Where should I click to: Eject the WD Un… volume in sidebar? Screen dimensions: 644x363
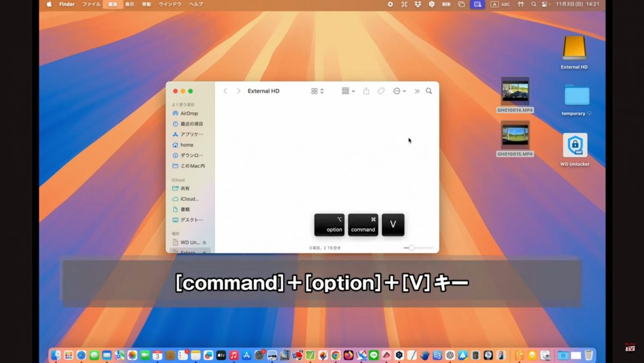(204, 242)
